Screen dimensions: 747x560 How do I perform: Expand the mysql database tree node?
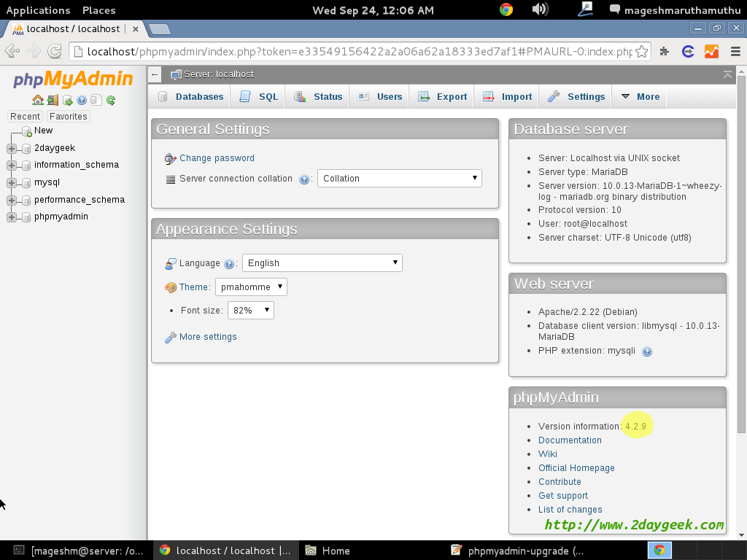click(11, 183)
